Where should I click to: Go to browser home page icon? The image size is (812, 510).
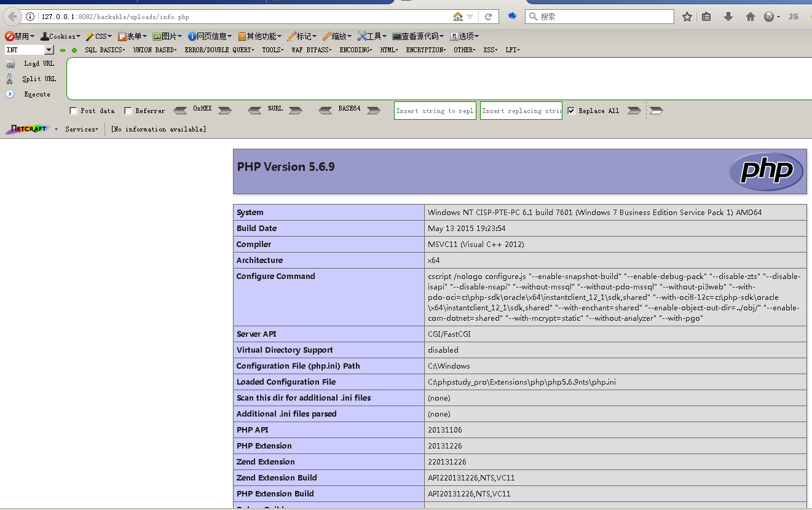751,17
